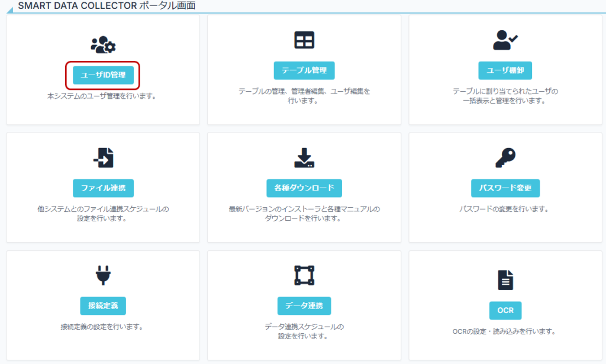This screenshot has height=364, width=606.
Task: Open テーブル管理 settings
Action: (x=303, y=70)
